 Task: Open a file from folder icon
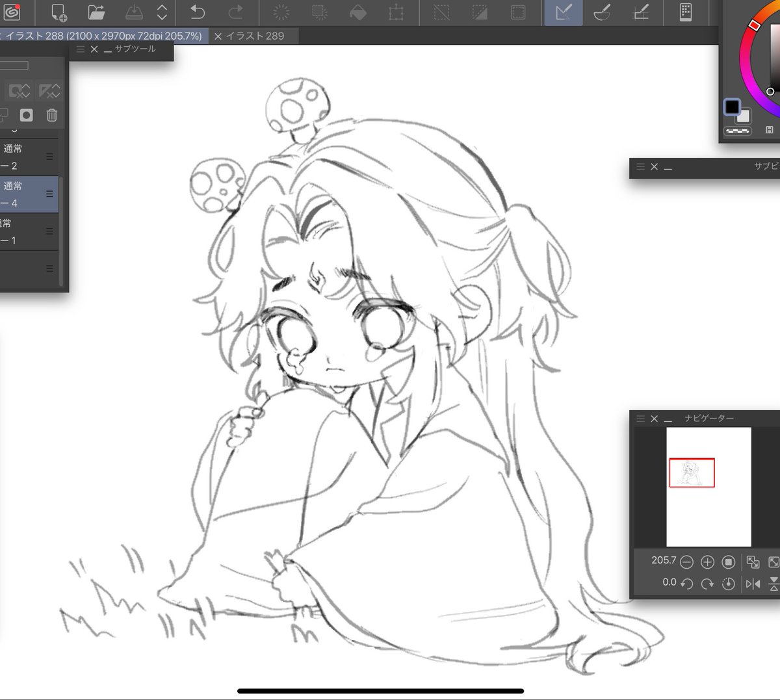97,12
